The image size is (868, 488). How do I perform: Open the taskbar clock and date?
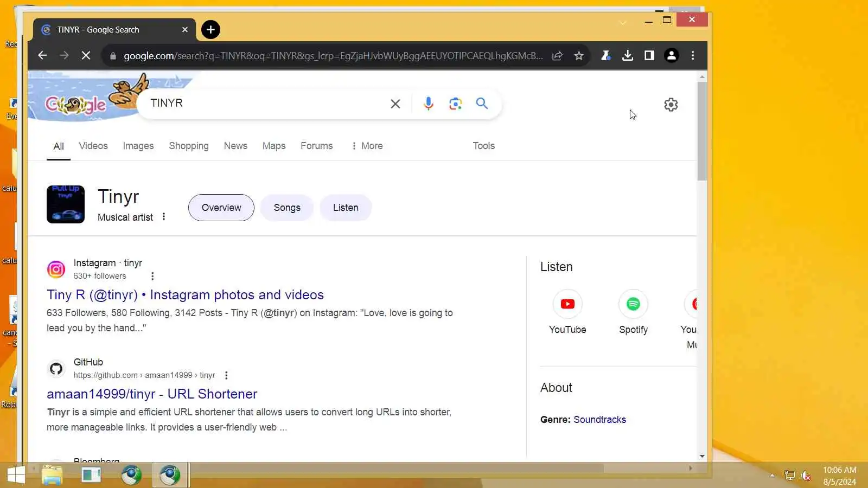click(839, 476)
